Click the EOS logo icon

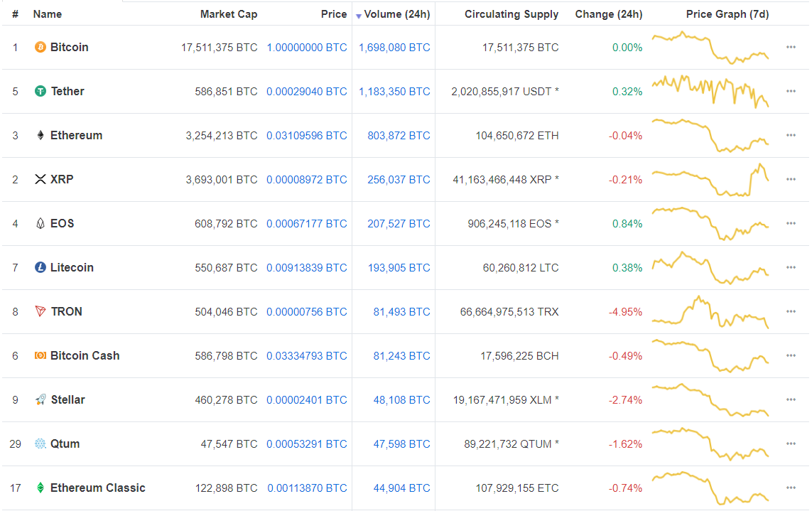40,224
